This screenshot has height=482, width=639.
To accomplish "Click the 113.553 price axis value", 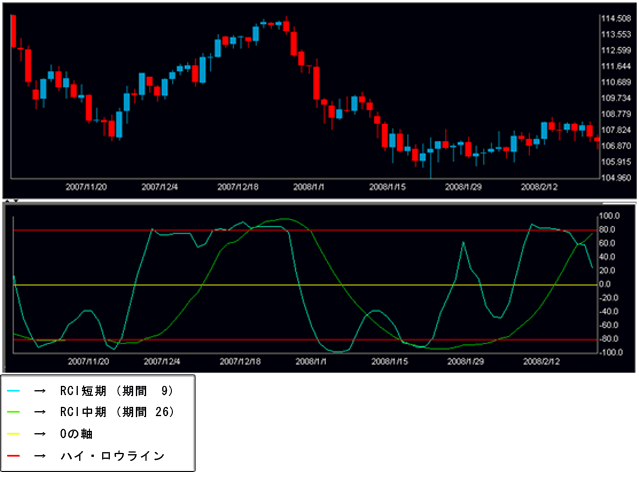I will (x=616, y=35).
